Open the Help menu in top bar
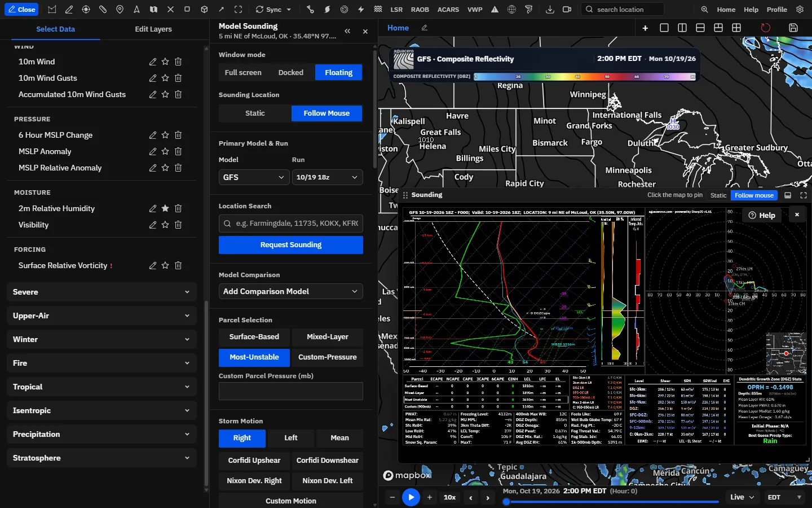This screenshot has width=812, height=508. point(751,10)
